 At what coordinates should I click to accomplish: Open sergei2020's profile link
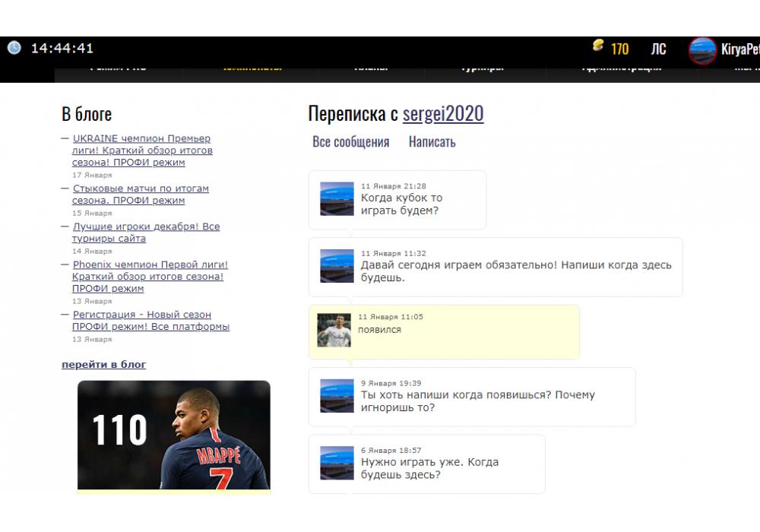[442, 114]
